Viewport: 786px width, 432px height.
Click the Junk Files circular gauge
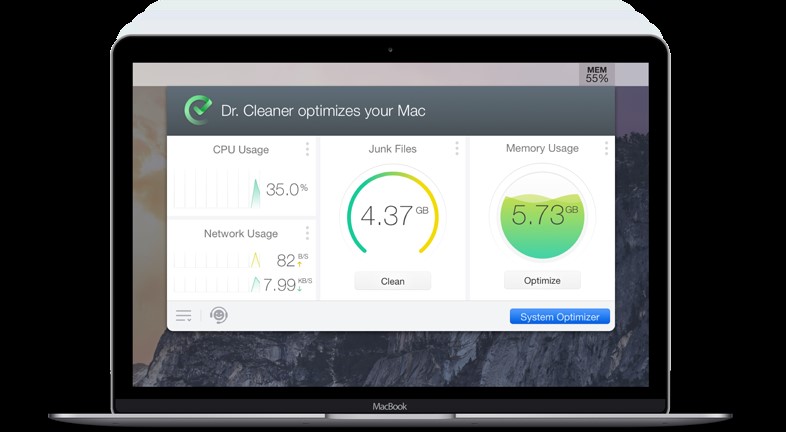pos(392,215)
